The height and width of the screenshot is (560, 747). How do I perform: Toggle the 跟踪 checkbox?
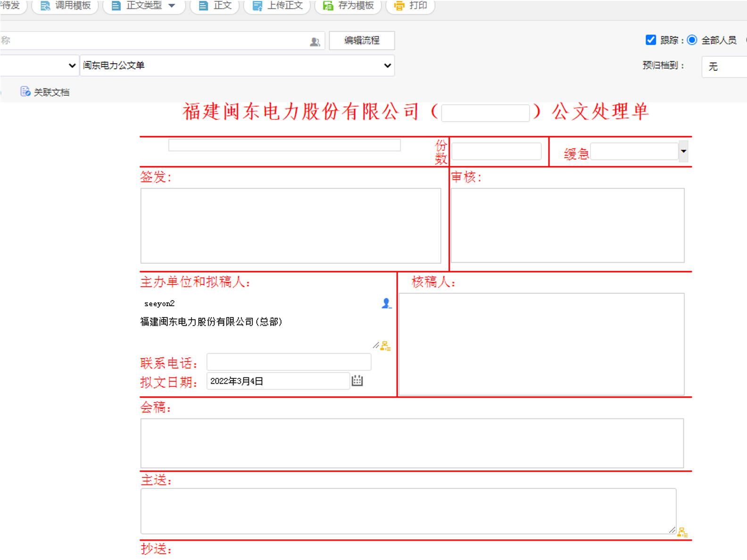651,40
